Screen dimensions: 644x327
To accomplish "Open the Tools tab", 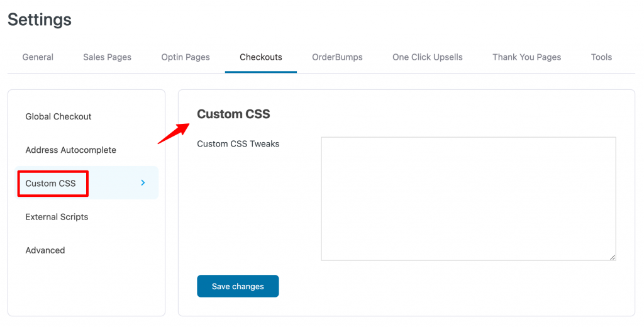I will coord(601,57).
